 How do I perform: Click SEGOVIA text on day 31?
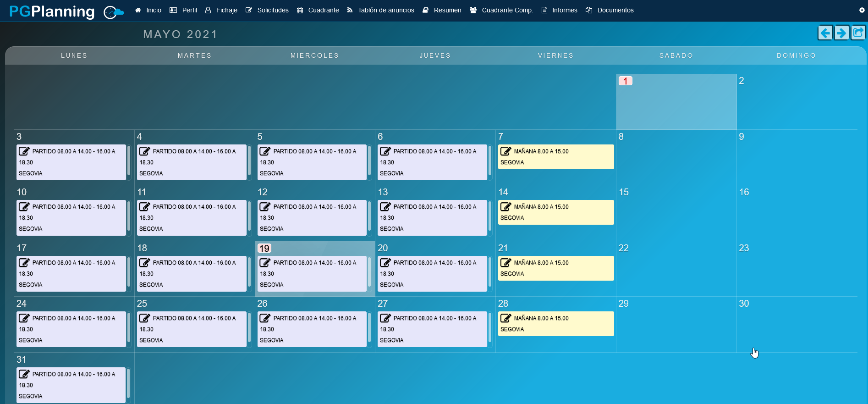pos(30,396)
